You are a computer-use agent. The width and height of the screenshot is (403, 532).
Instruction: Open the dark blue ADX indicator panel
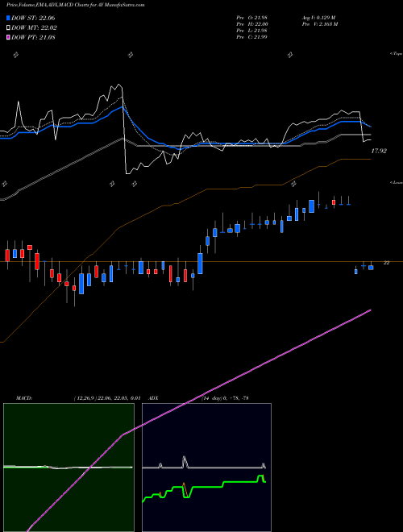206,468
